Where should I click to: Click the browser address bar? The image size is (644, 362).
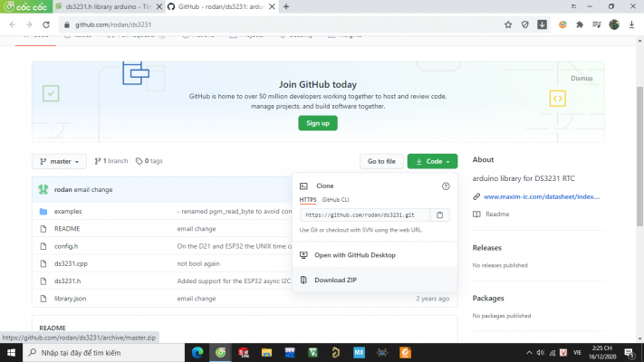(284, 24)
